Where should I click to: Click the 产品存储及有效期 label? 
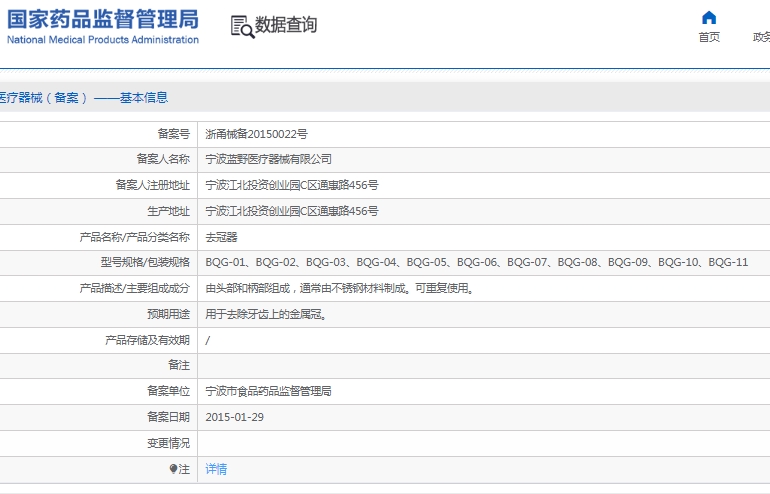tap(147, 340)
